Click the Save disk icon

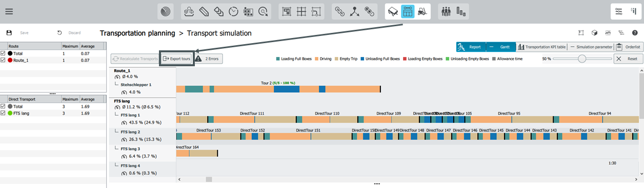coord(9,32)
